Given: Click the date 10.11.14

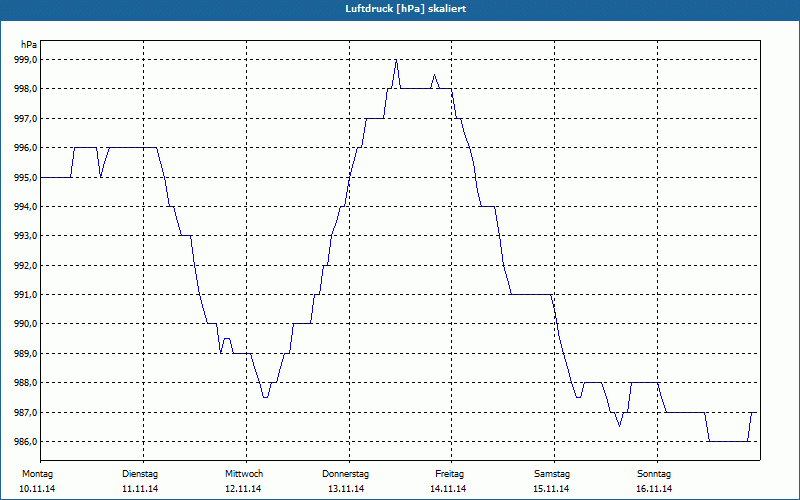Looking at the screenshot, I should click(37, 489).
